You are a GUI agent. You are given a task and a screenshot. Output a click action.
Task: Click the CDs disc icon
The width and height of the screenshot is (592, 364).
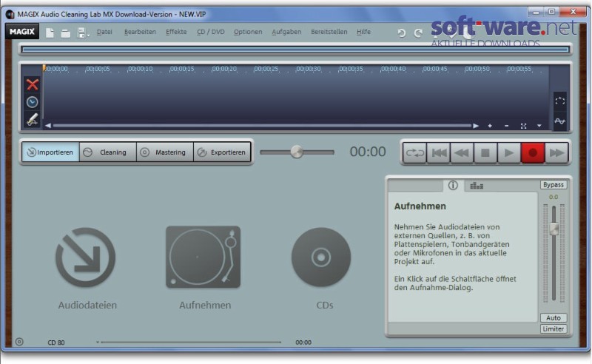pyautogui.click(x=321, y=257)
